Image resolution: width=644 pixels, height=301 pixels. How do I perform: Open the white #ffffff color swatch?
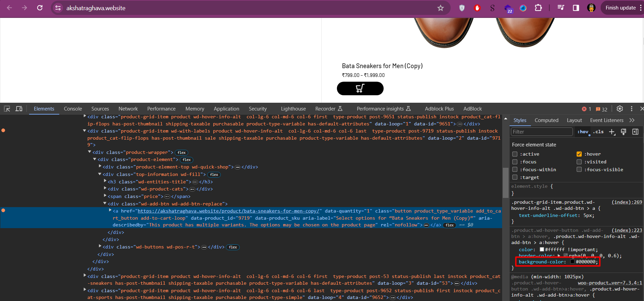(x=541, y=249)
